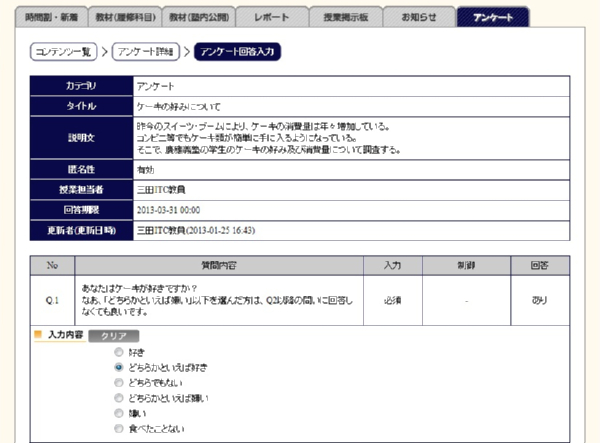Viewport: 600px width, 443px height.
Task: Return to the アンケート詳細 breadcrumb
Action: pos(145,51)
